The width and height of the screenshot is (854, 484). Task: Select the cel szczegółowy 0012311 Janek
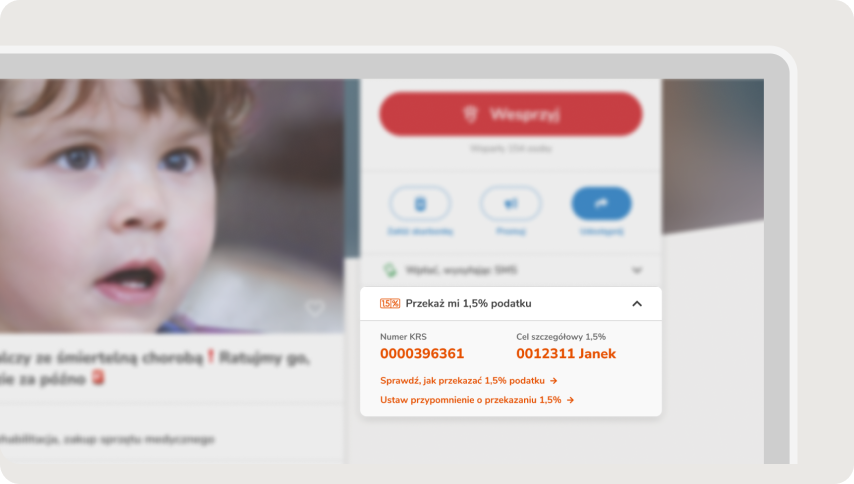tap(566, 354)
